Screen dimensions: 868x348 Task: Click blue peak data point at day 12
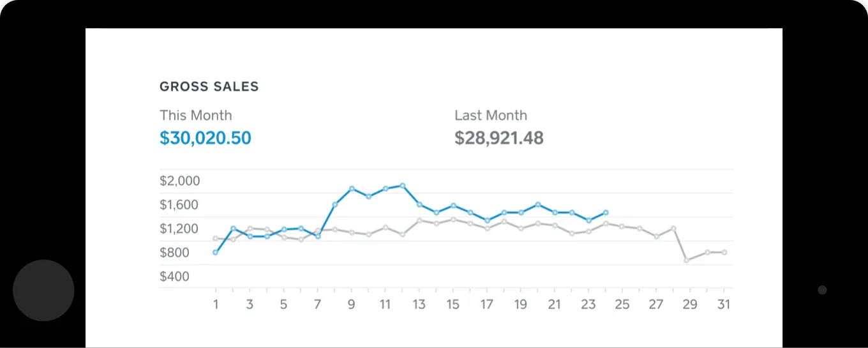(402, 185)
